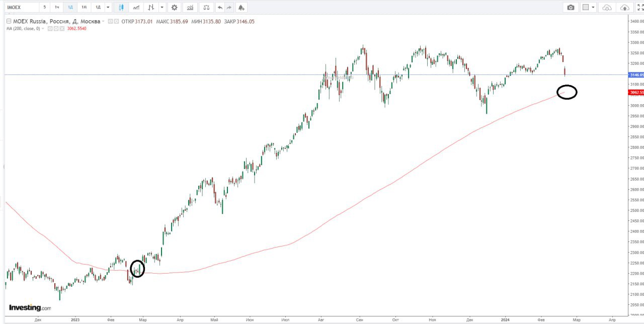Screen dimensions: 644x324
Task: Toggle fullscreen chart mode
Action: [640, 8]
